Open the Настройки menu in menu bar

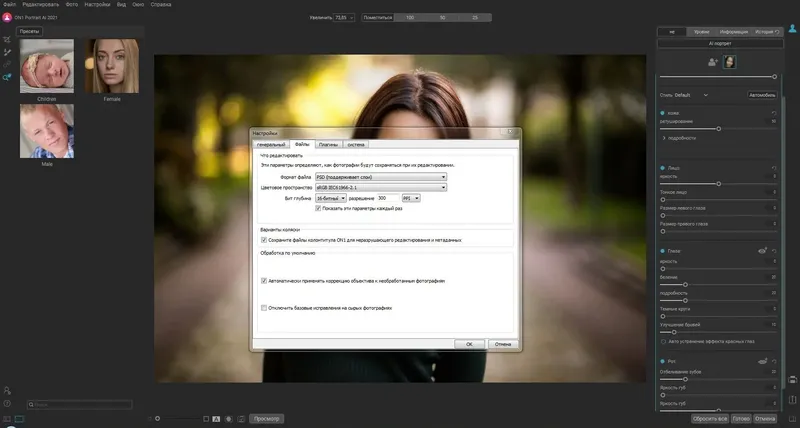coord(97,5)
